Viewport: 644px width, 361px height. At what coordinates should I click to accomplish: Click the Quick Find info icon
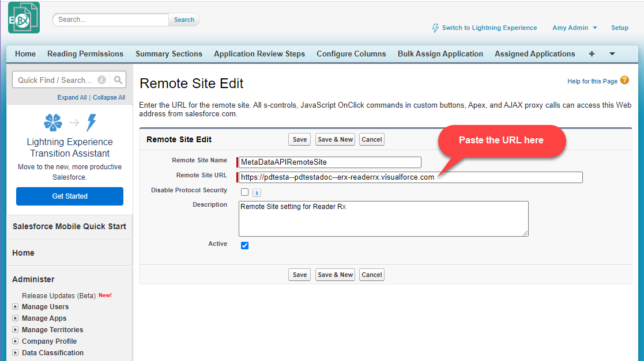102,80
